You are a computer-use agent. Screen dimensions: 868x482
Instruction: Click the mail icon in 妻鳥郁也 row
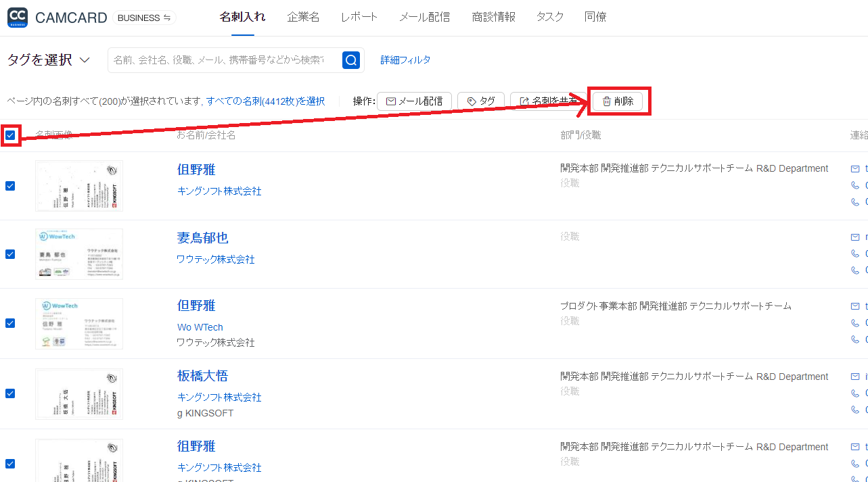[855, 237]
